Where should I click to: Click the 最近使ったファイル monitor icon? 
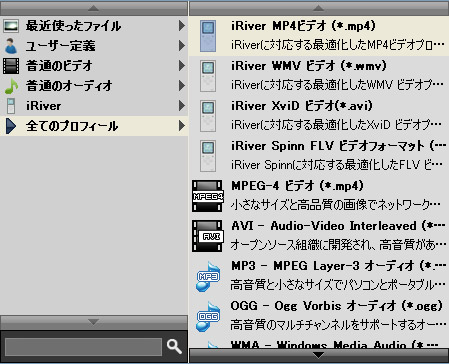point(11,26)
